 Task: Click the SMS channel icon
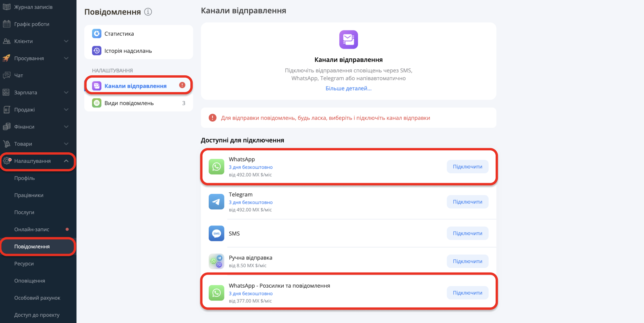click(216, 233)
